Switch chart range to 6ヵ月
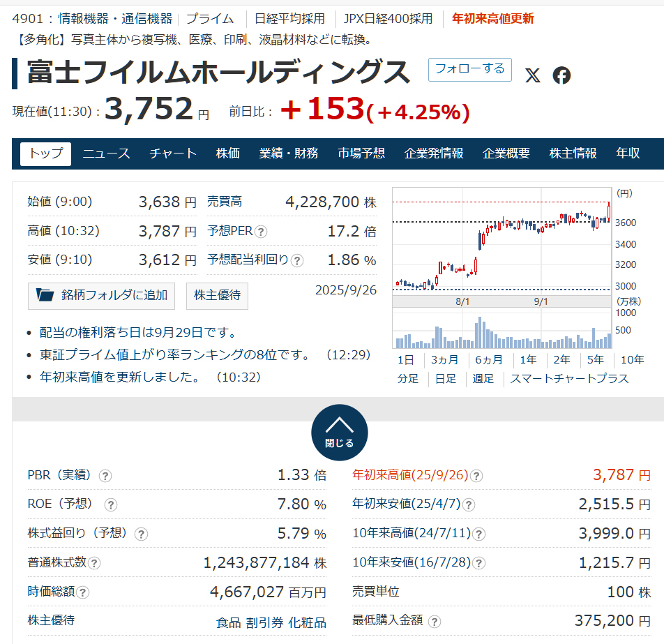The height and width of the screenshot is (644, 664). [488, 360]
